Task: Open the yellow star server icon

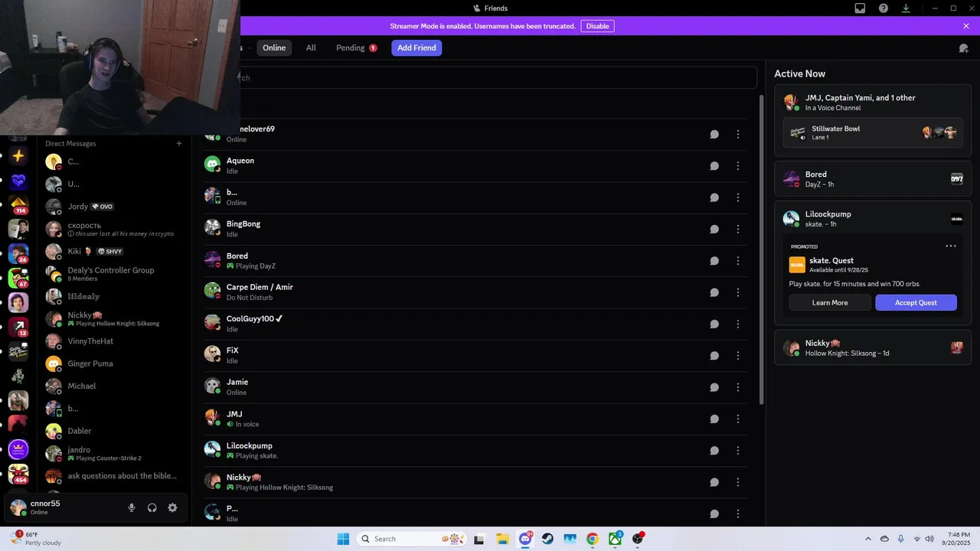Action: pyautogui.click(x=18, y=156)
